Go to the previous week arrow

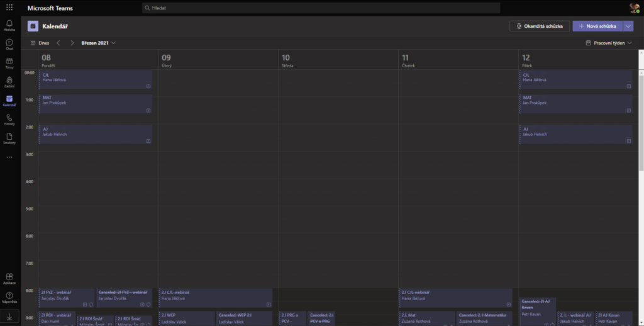pyautogui.click(x=58, y=43)
